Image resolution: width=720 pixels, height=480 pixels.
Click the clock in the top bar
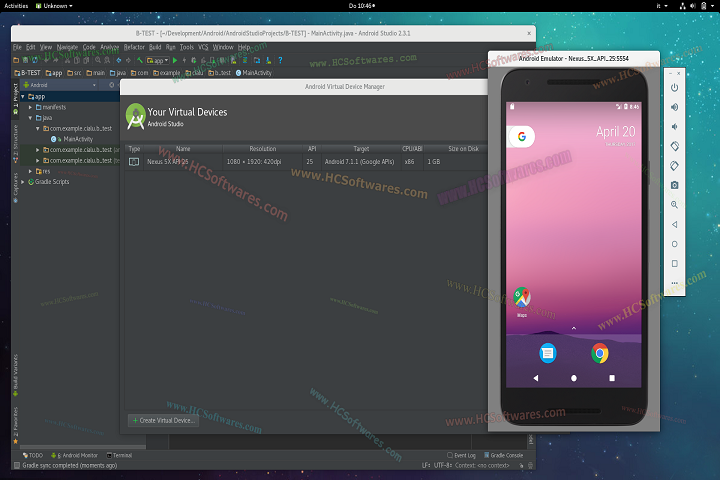[361, 6]
